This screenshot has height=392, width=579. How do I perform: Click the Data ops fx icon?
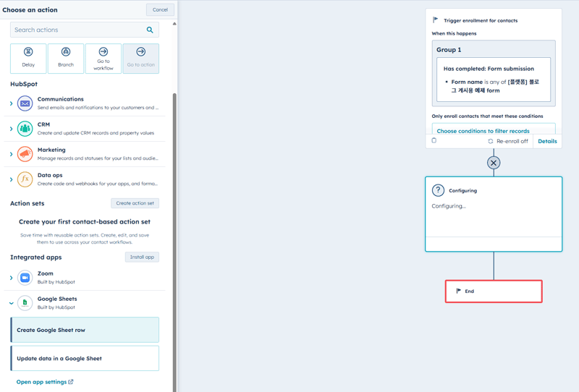pos(25,179)
